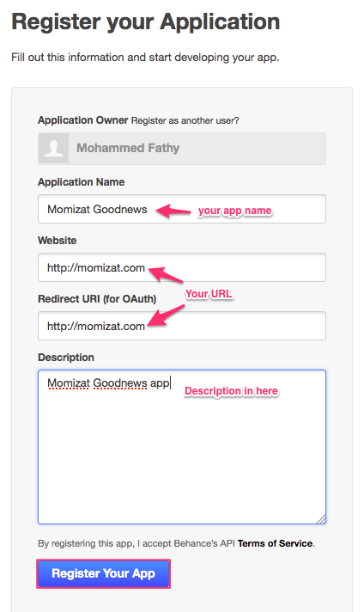Click the 'your app name' annotation

click(234, 211)
